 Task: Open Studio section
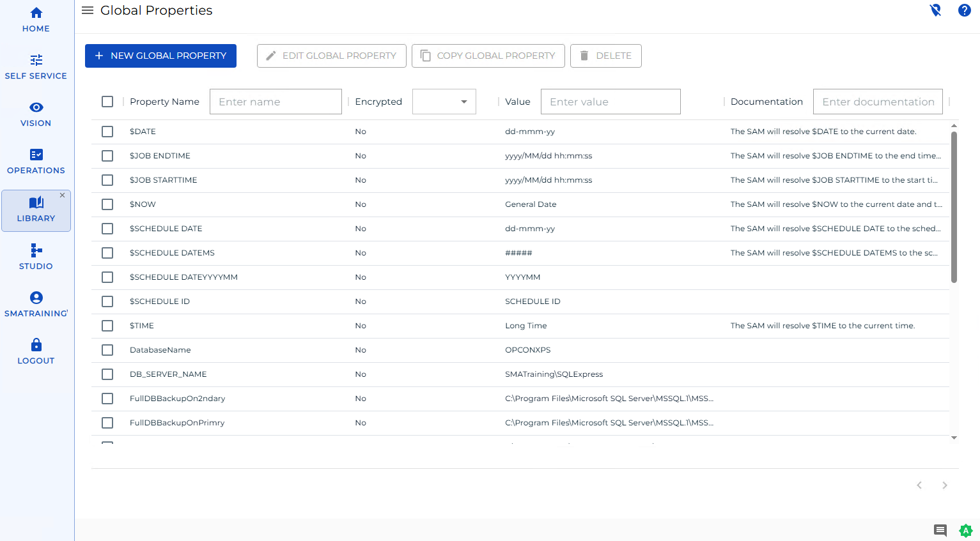pos(36,257)
